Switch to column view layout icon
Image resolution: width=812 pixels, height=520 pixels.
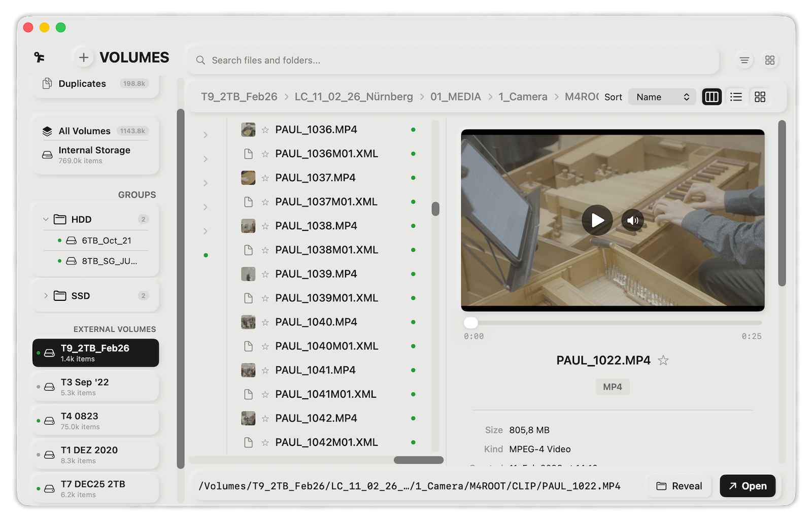tap(712, 96)
